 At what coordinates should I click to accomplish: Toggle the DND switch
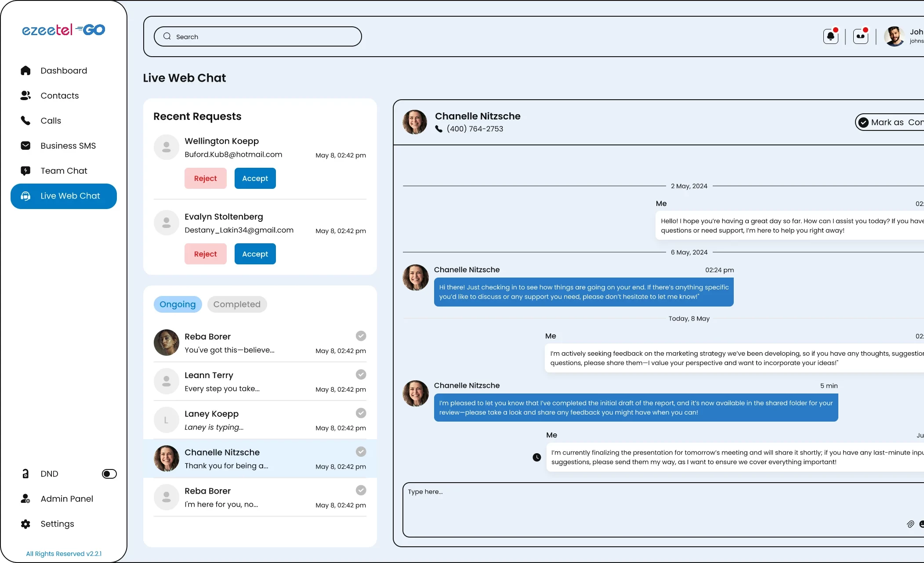[109, 474]
